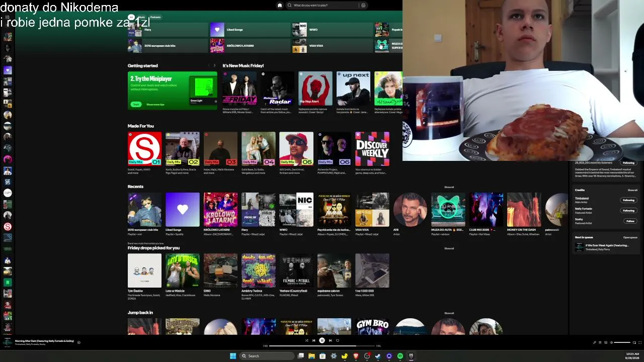Screen dimensions: 644x362
Task: Open fullscreen player view
Action: point(639,342)
